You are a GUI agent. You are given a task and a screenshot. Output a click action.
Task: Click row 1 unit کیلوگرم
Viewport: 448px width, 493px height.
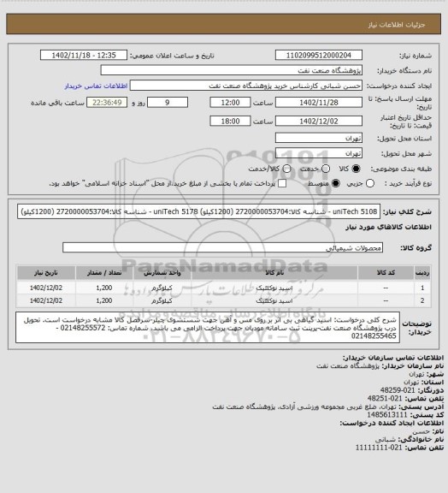point(162,288)
